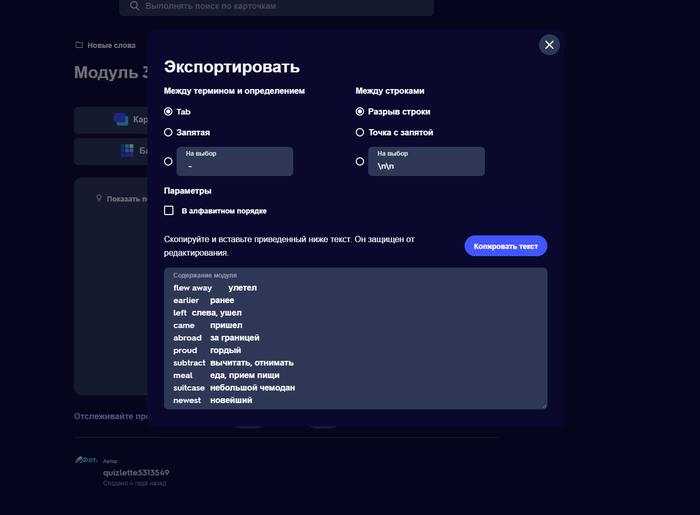Screen dimensions: 700x515
Task: Choose custom row separator radio
Action: click(360, 161)
